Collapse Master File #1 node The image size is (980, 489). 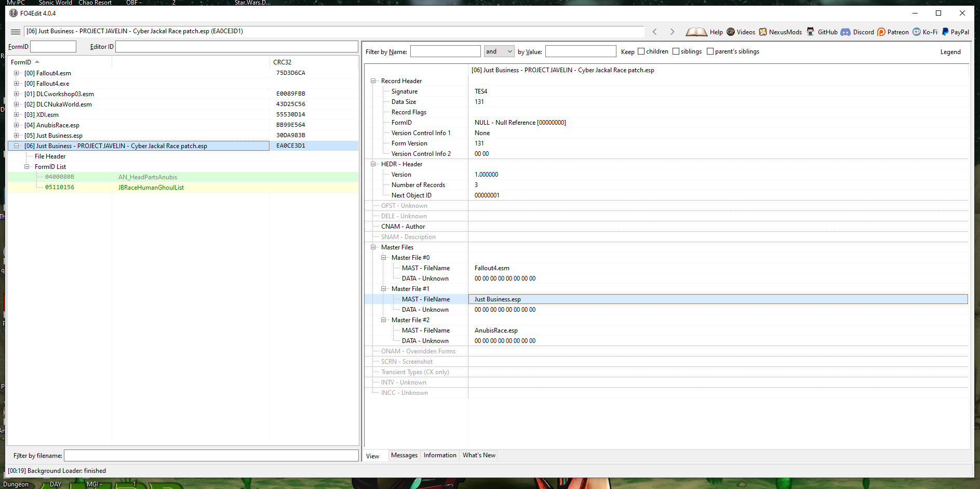(x=383, y=289)
